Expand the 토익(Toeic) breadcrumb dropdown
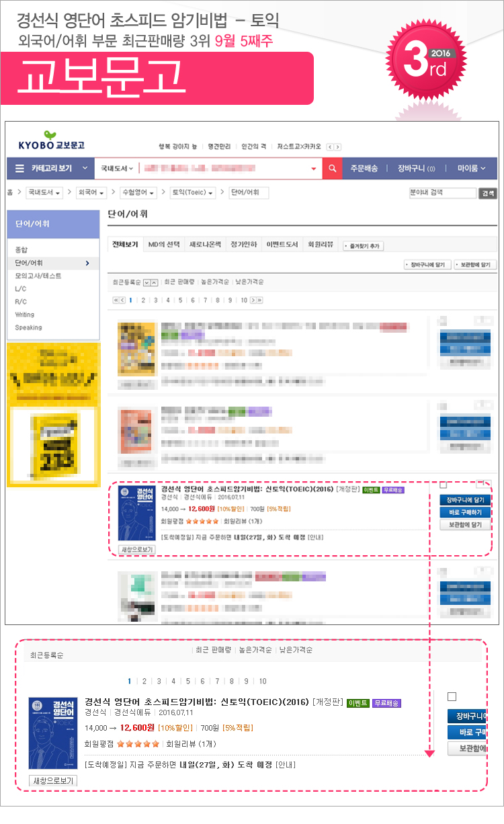Image resolution: width=504 pixels, height=824 pixels. pyautogui.click(x=193, y=193)
